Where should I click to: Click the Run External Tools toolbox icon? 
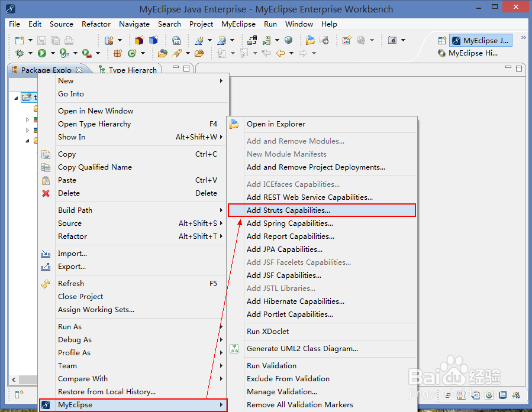[87, 53]
